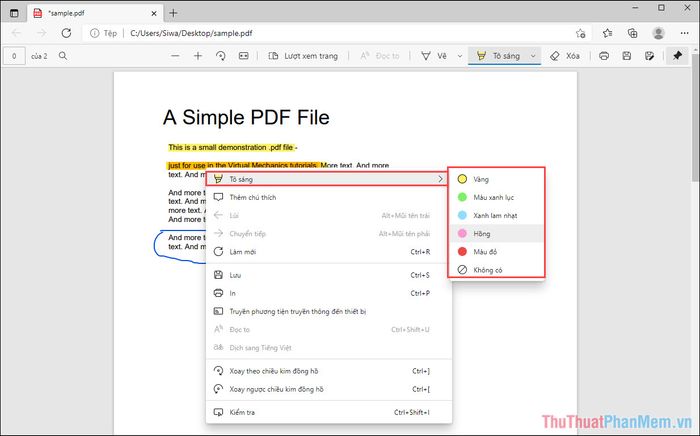Save the PDF using toolbar save icon
700x436 pixels.
(x=627, y=56)
